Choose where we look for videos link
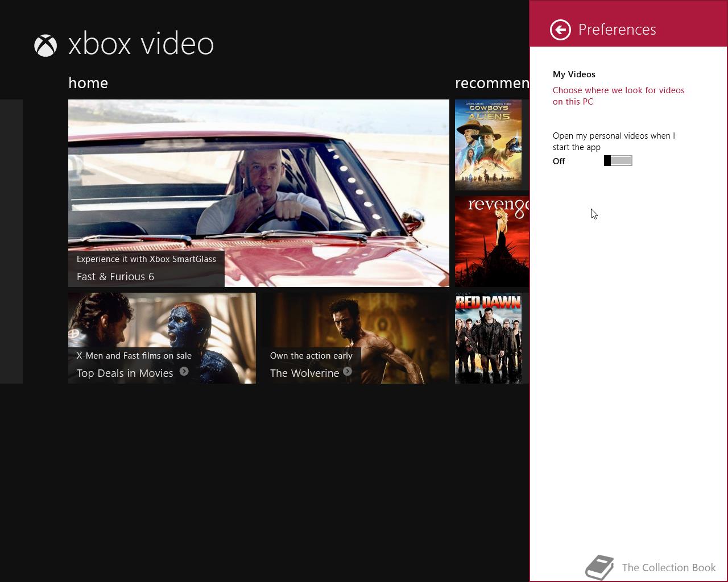728x582 pixels. point(619,96)
